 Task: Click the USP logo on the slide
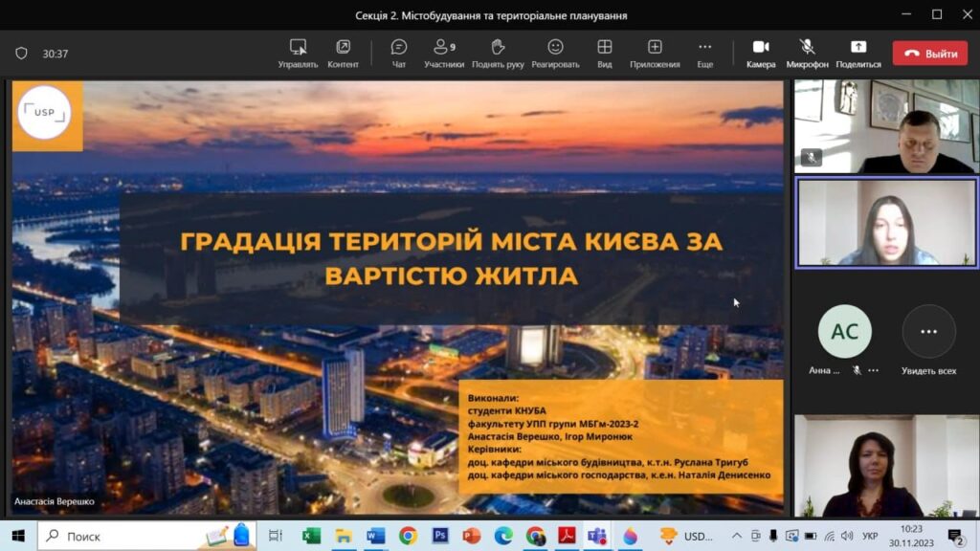click(44, 113)
